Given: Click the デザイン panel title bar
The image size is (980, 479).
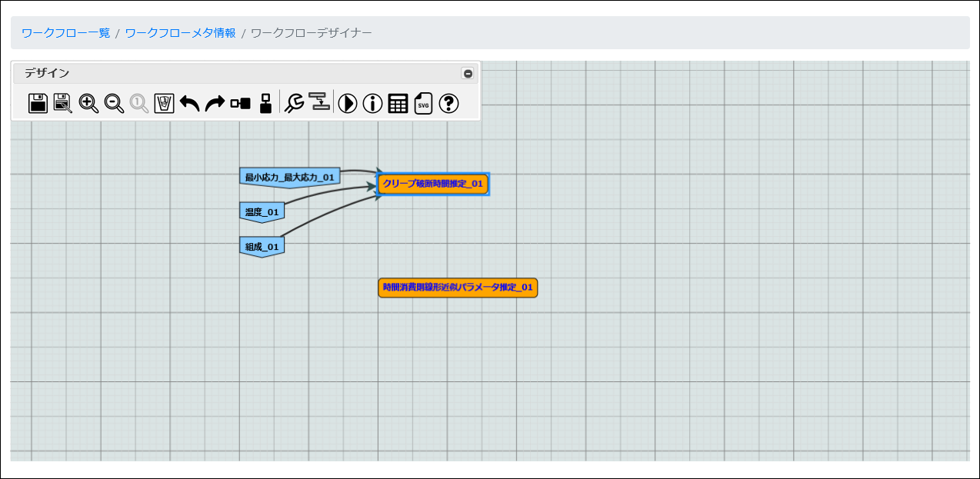Looking at the screenshot, I should coord(245,74).
